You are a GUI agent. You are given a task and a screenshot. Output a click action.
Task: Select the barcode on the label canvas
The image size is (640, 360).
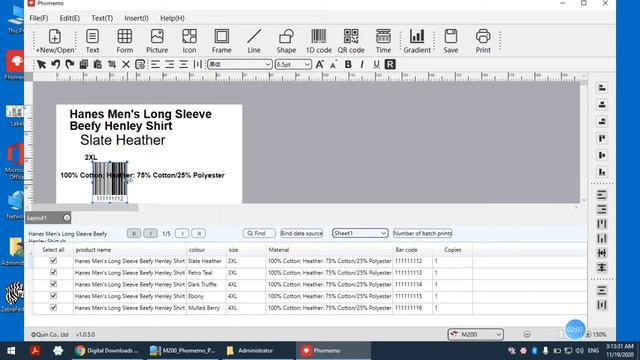110,182
